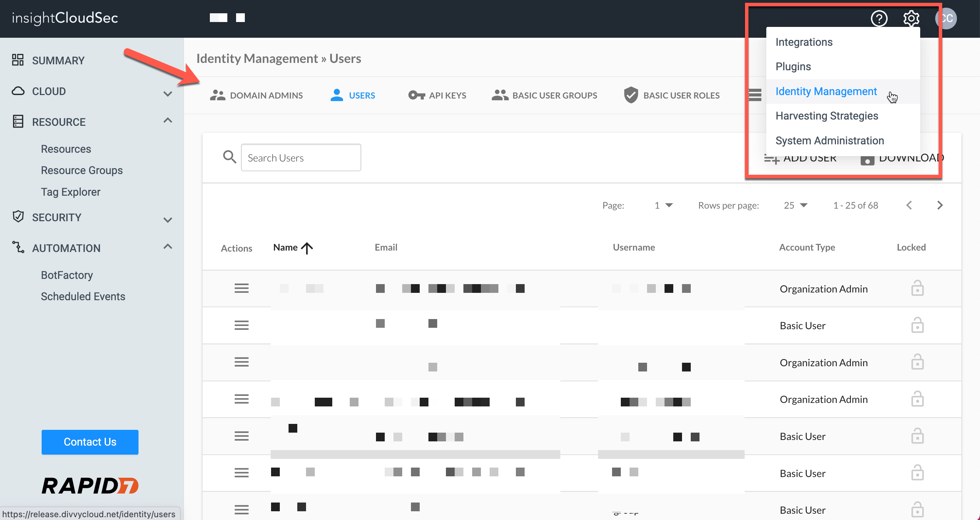Collapse the Automation sidebar section
The image size is (980, 520).
coord(168,247)
